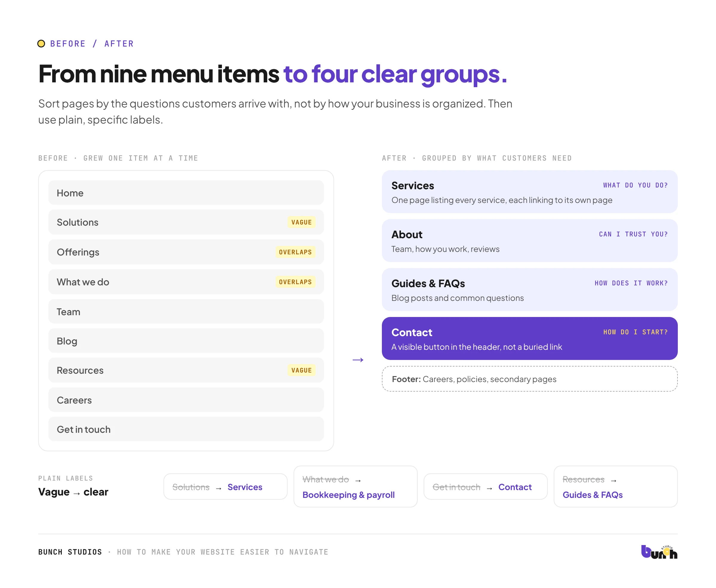Click 'AFTER · GROUPED BY WHAT CUSTOMERS NEED' caption
This screenshot has width=716, height=588.
476,158
